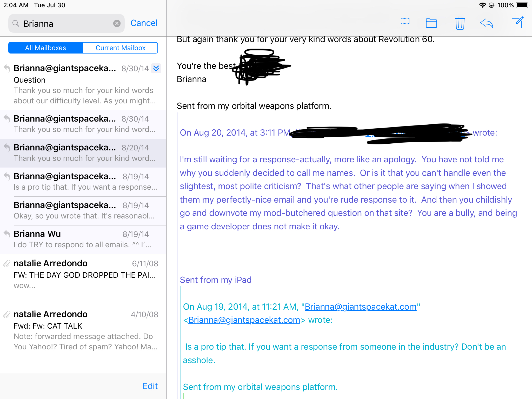
Task: Expand the Question thread chevron
Action: (156, 68)
